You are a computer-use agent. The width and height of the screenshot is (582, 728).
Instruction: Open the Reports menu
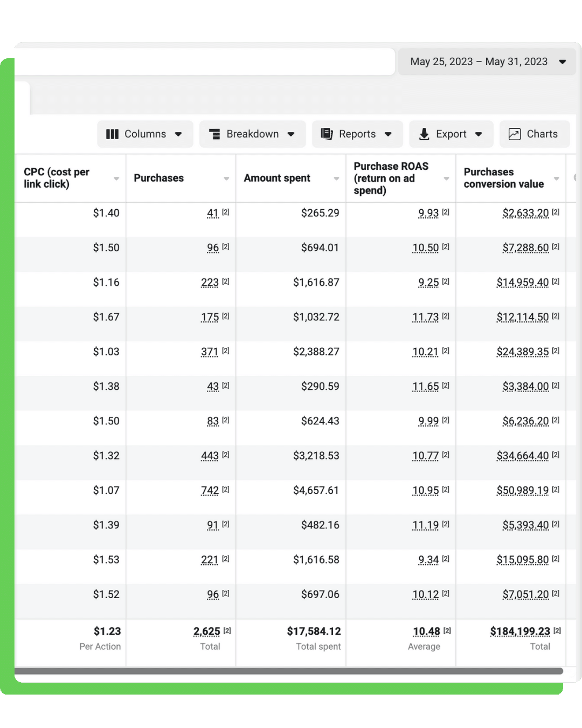[357, 134]
